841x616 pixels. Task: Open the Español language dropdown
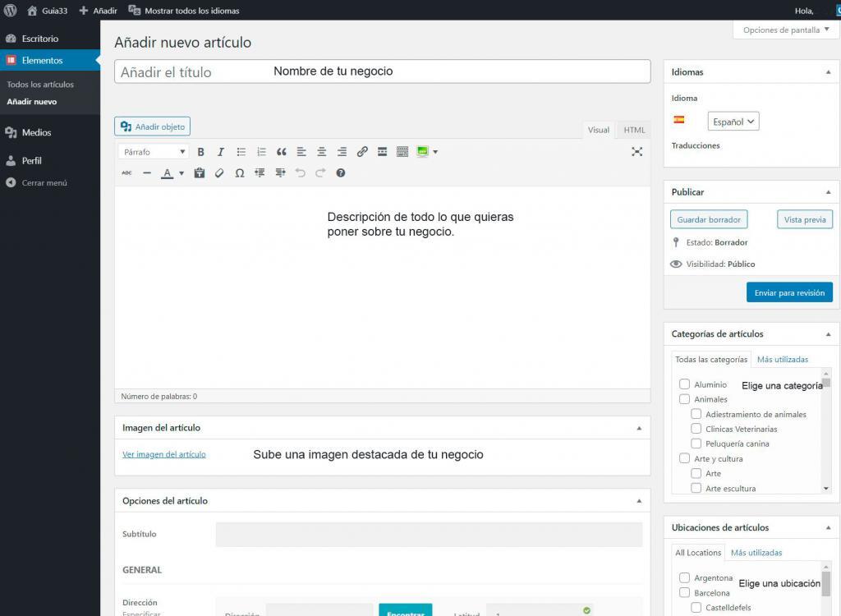click(733, 122)
